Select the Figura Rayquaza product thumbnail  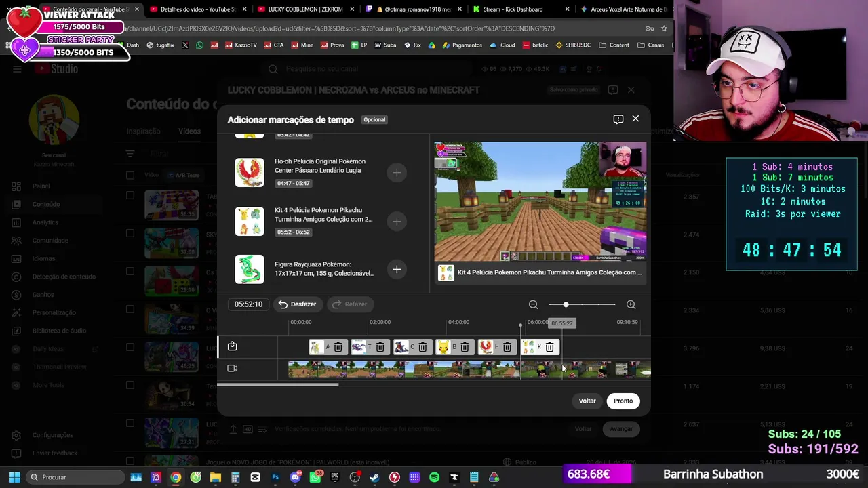coord(250,269)
